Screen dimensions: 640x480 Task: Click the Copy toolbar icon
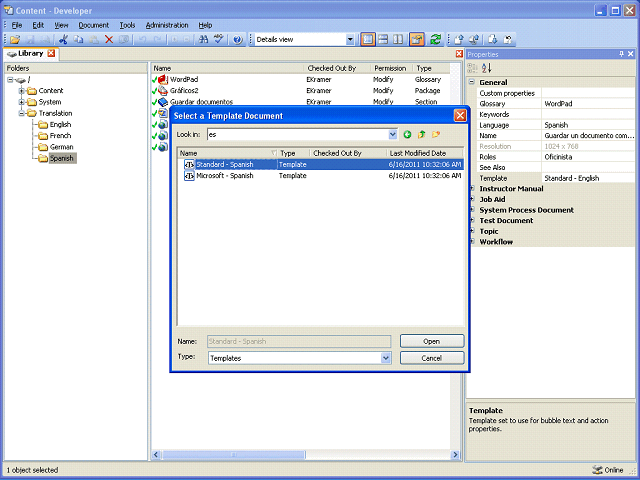pyautogui.click(x=78, y=39)
